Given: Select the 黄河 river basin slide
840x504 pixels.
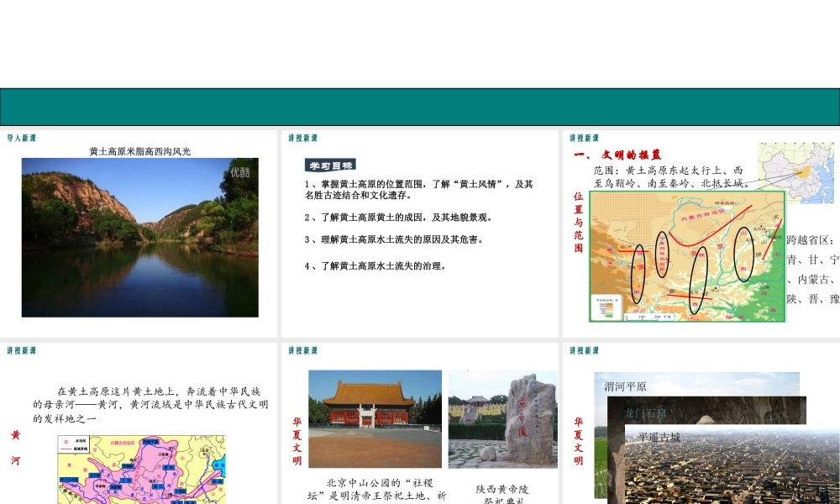Looking at the screenshot, I should [139, 423].
